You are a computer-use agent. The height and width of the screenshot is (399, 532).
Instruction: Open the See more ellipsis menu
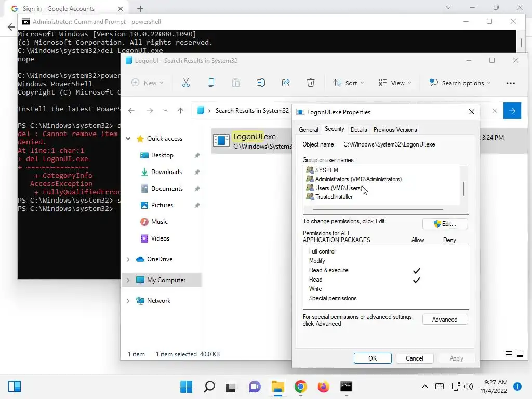pos(510,83)
